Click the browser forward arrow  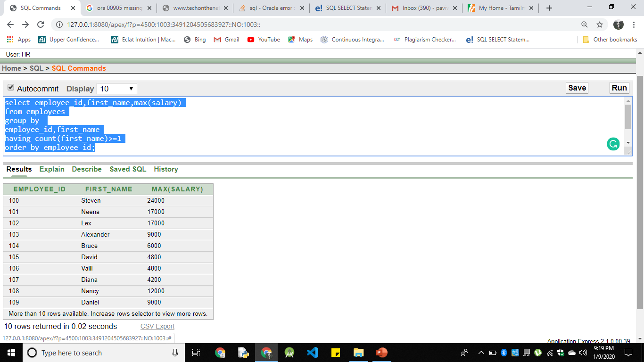coord(25,25)
